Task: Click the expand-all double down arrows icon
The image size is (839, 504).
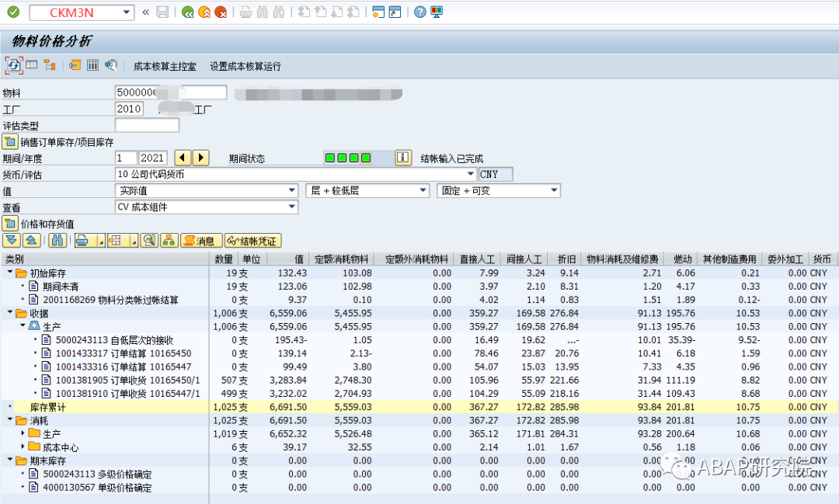Action: point(10,241)
